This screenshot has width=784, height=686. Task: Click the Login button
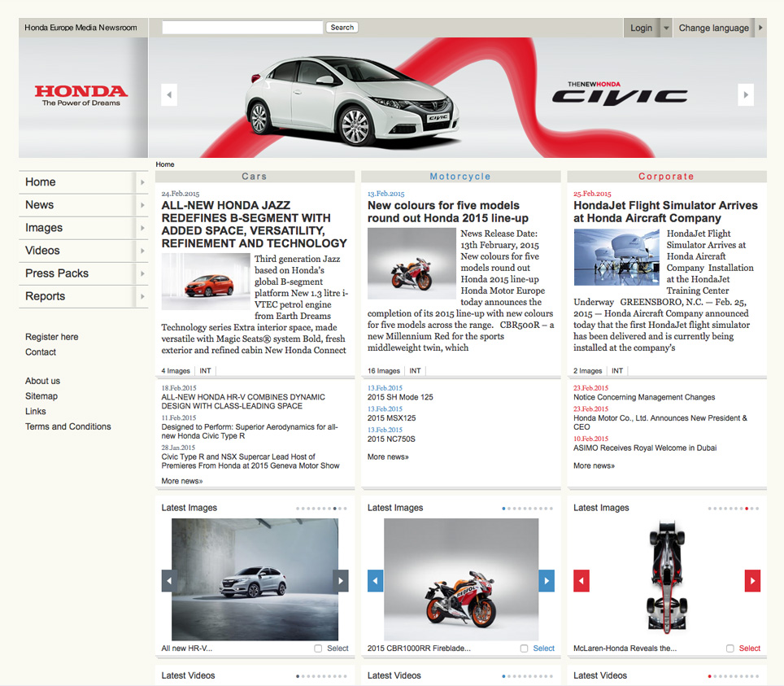pos(642,28)
